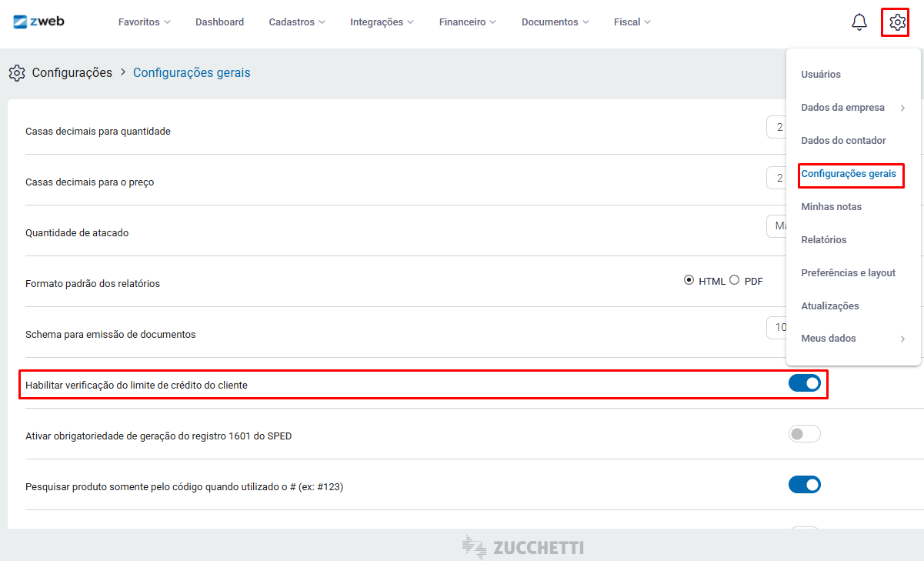924x561 pixels.
Task: Enable SPED registro 1601 obligation toggle
Action: point(804,434)
